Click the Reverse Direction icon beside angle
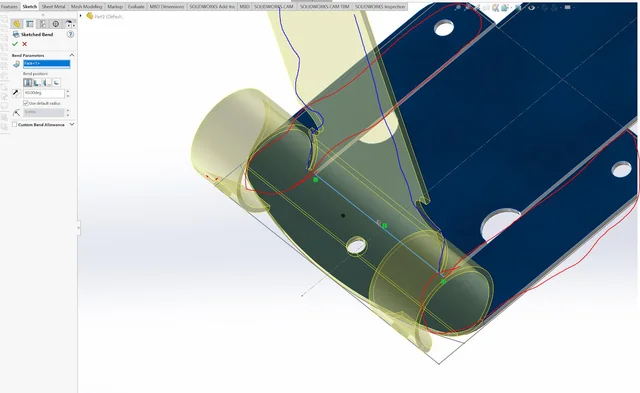Screen dimensions: 640x393 point(16,93)
